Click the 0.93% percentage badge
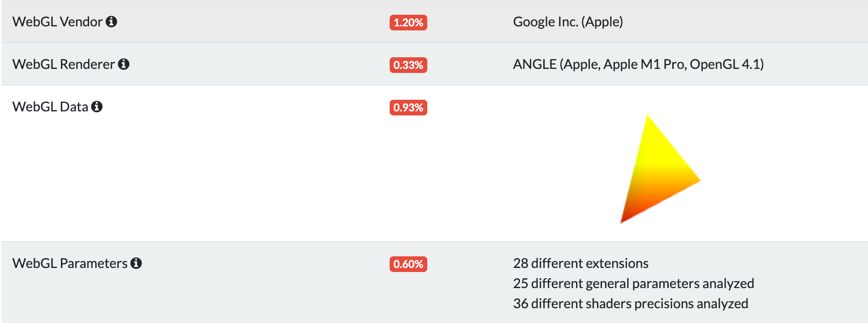This screenshot has width=868, height=323. pyautogui.click(x=408, y=107)
